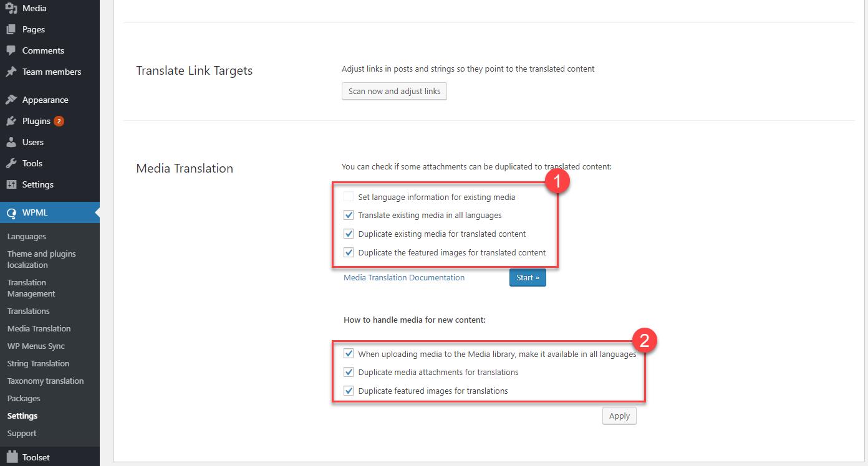Toggle Duplicate featured images for translations checkbox
Image resolution: width=868 pixels, height=466 pixels.
pos(349,391)
